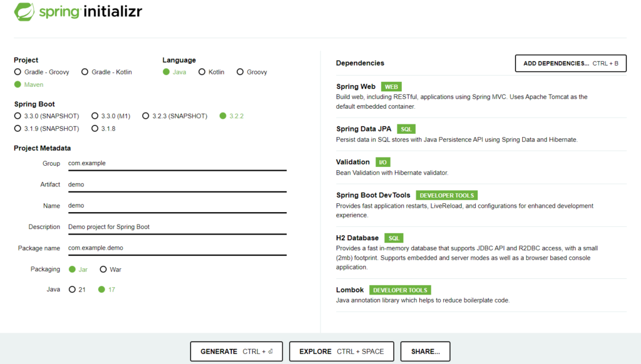This screenshot has width=641, height=364.
Task: Click the Package name field
Action: click(x=177, y=248)
